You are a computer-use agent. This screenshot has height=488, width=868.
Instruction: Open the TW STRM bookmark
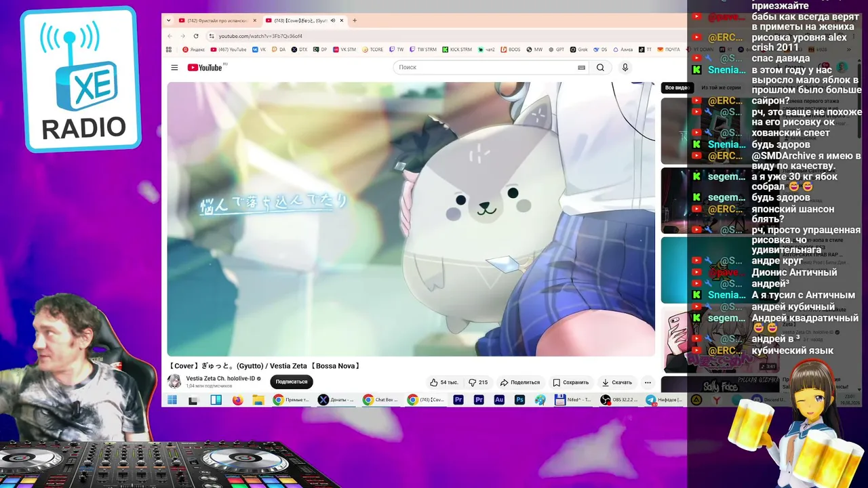click(422, 49)
